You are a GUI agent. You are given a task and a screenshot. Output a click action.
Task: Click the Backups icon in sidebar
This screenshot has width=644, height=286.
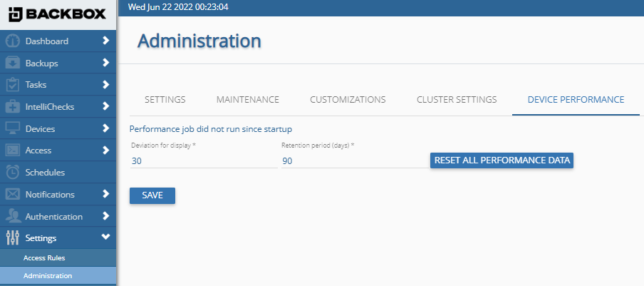pos(12,63)
